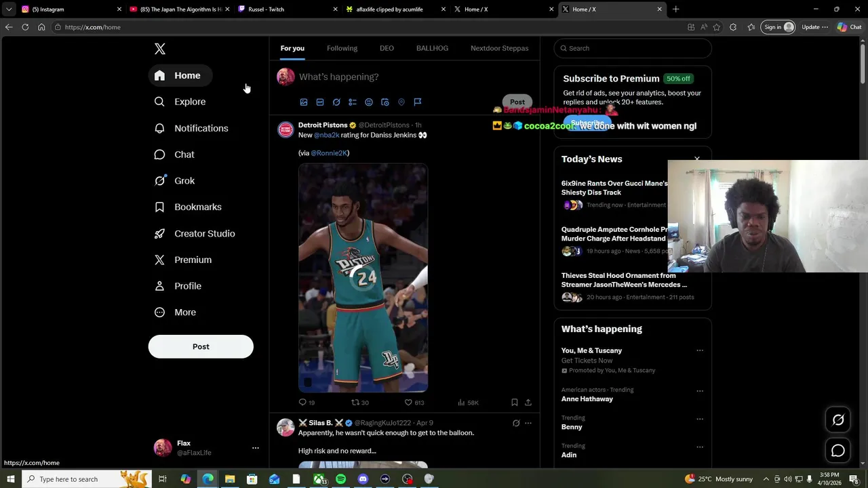Open Discord from the taskbar
The height and width of the screenshot is (488, 868).
pyautogui.click(x=363, y=479)
